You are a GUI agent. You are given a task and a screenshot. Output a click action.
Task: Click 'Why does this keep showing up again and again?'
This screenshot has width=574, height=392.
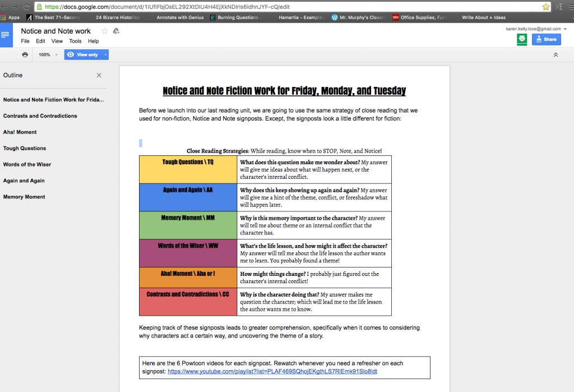coord(299,190)
